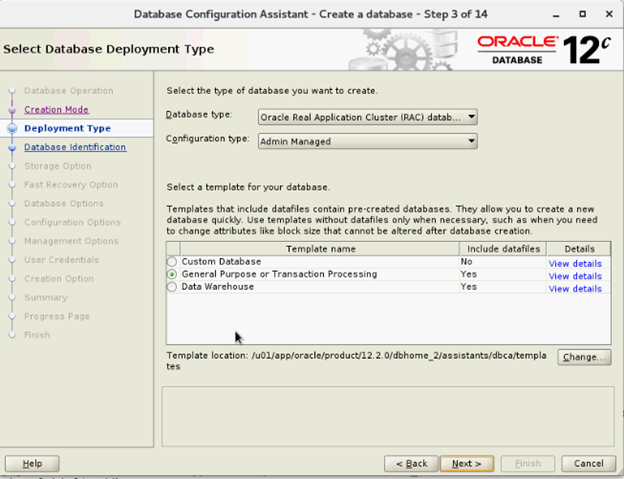The height and width of the screenshot is (479, 624).
Task: View details for Data Warehouse template
Action: click(x=575, y=289)
